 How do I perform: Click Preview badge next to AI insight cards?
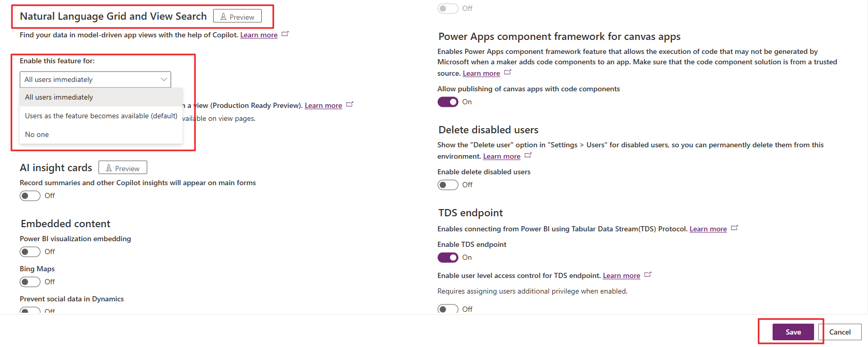coord(123,168)
